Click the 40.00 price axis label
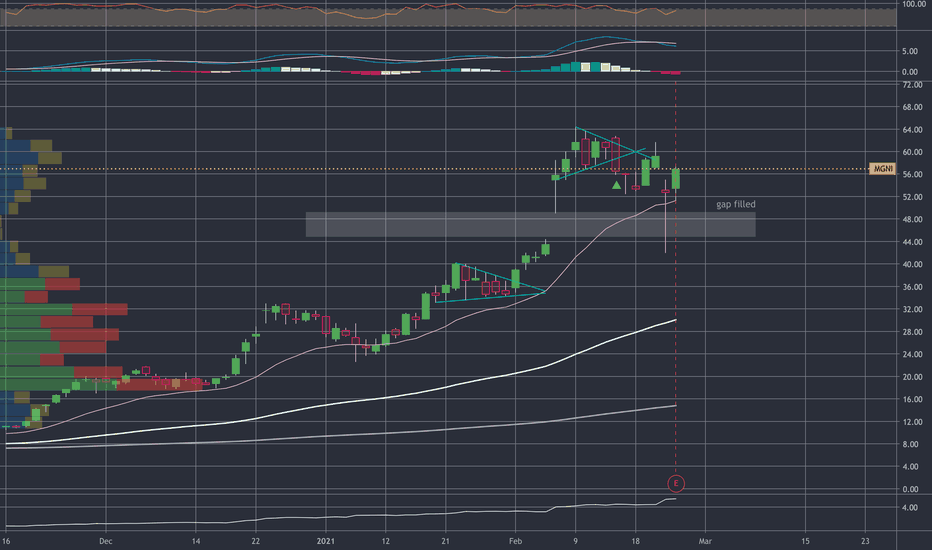 click(912, 265)
